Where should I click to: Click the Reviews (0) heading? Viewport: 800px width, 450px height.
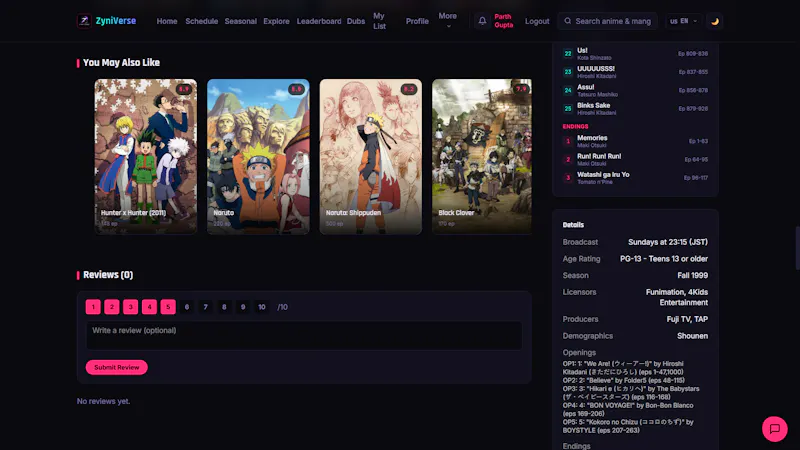108,275
